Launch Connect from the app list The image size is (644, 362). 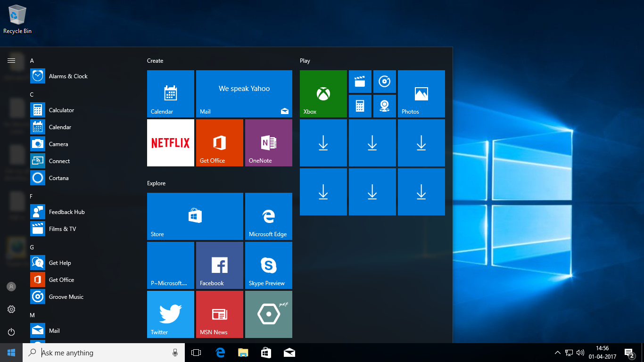[85, 161]
